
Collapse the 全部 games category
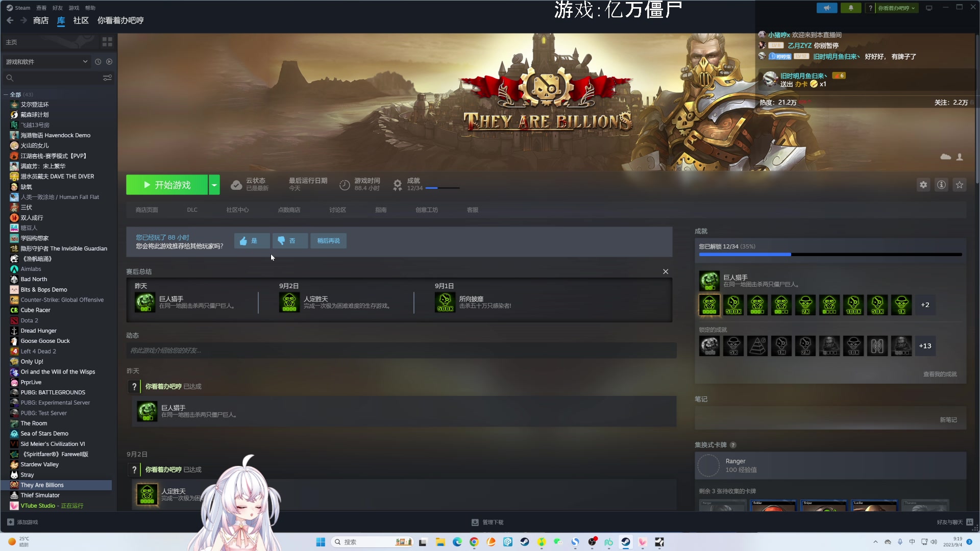click(x=6, y=94)
